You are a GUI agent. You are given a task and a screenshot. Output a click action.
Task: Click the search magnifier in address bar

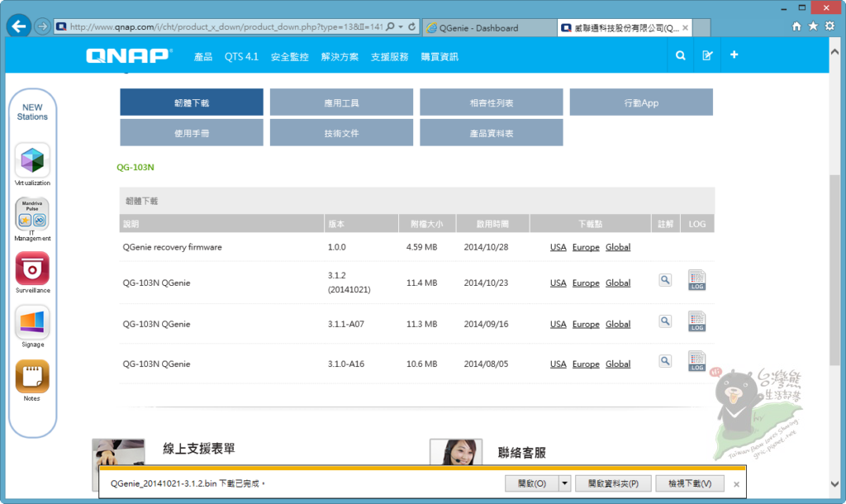point(390,26)
